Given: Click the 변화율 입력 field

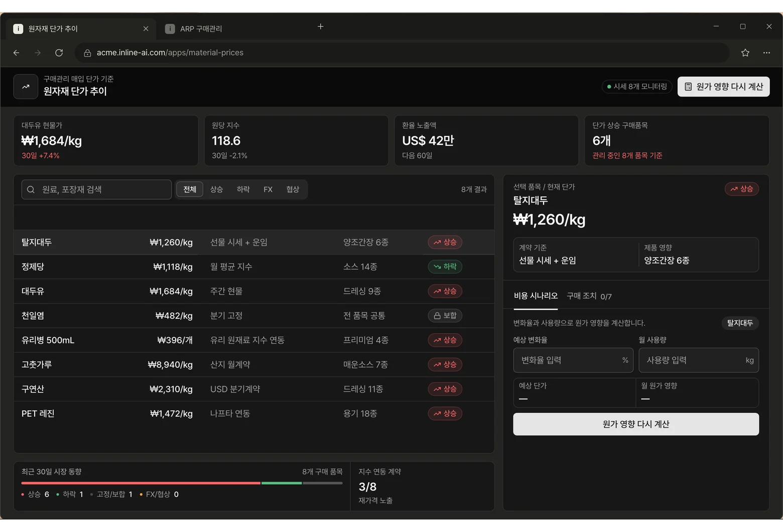Looking at the screenshot, I should click(x=573, y=360).
